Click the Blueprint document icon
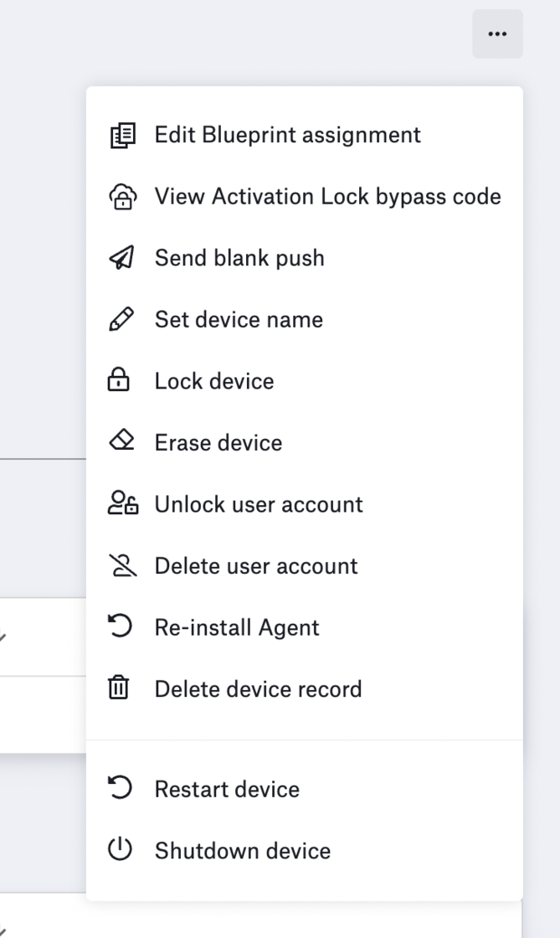560x938 pixels. [121, 135]
